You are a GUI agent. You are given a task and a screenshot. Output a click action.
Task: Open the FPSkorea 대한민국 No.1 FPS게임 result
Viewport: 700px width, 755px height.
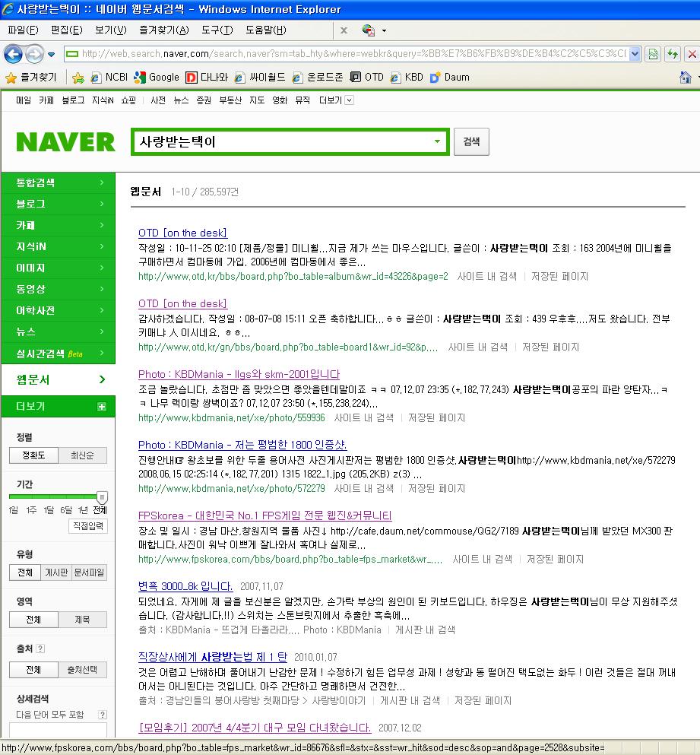click(264, 515)
